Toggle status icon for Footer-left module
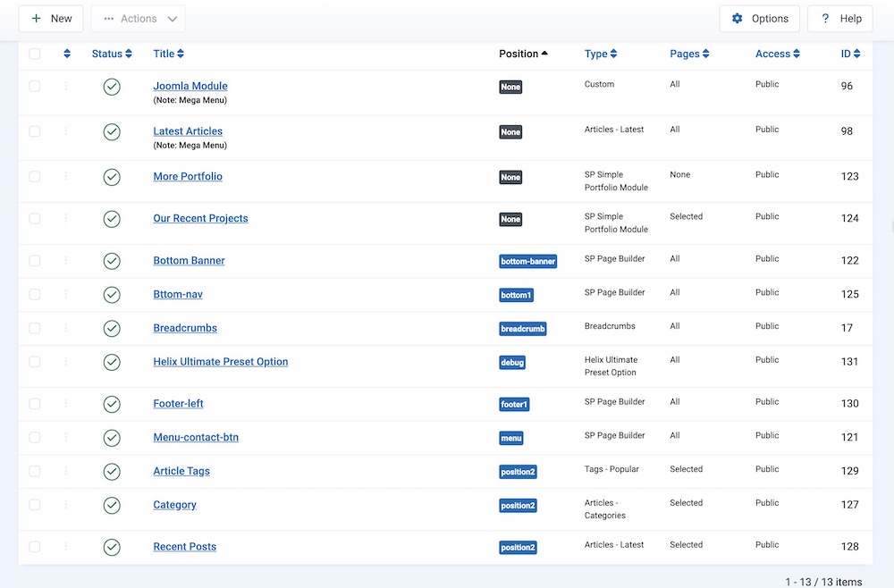This screenshot has height=588, width=894. click(x=112, y=404)
